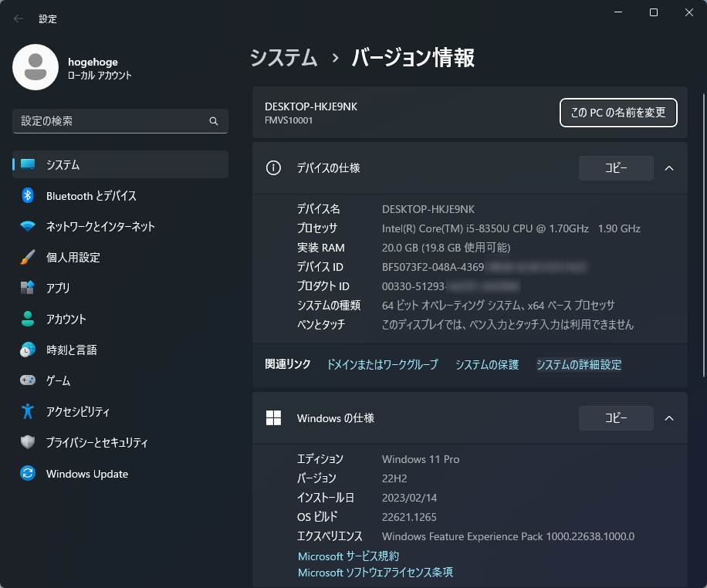
Task: Select the アプリ icon in sidebar
Action: (28, 289)
